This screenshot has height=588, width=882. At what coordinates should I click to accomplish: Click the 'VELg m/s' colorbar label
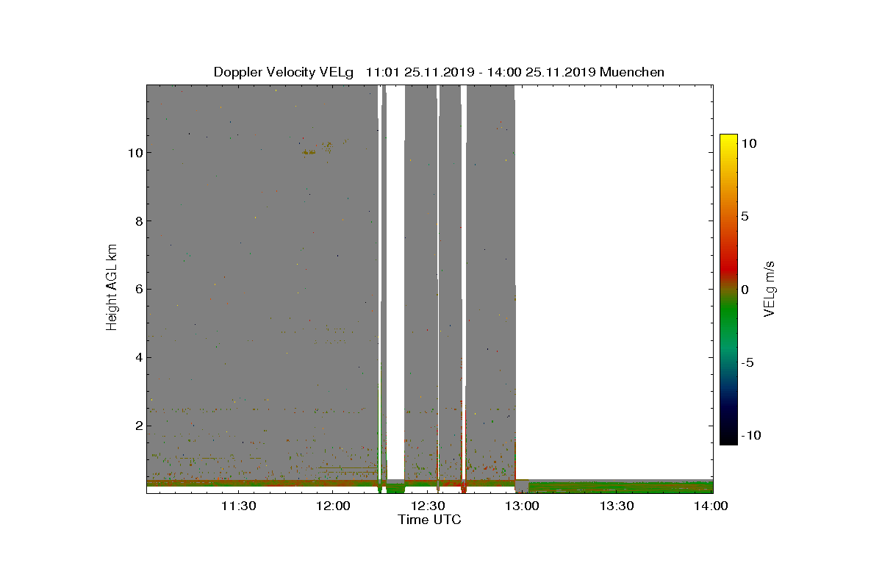click(770, 289)
